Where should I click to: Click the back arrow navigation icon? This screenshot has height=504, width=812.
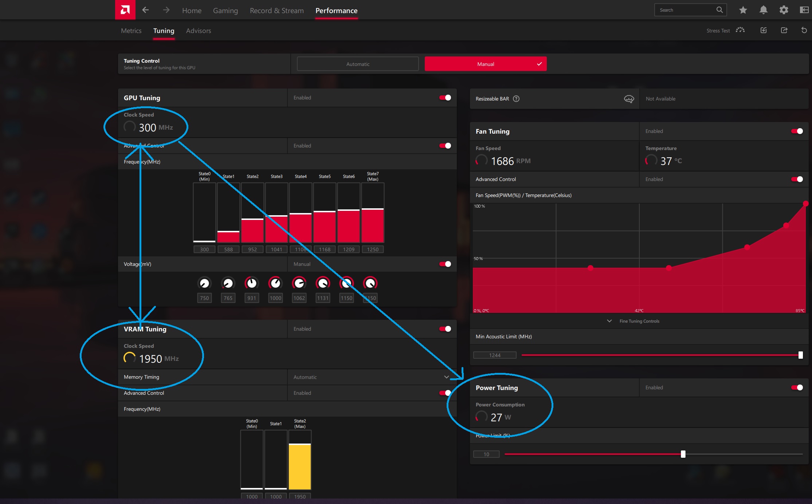(x=145, y=10)
